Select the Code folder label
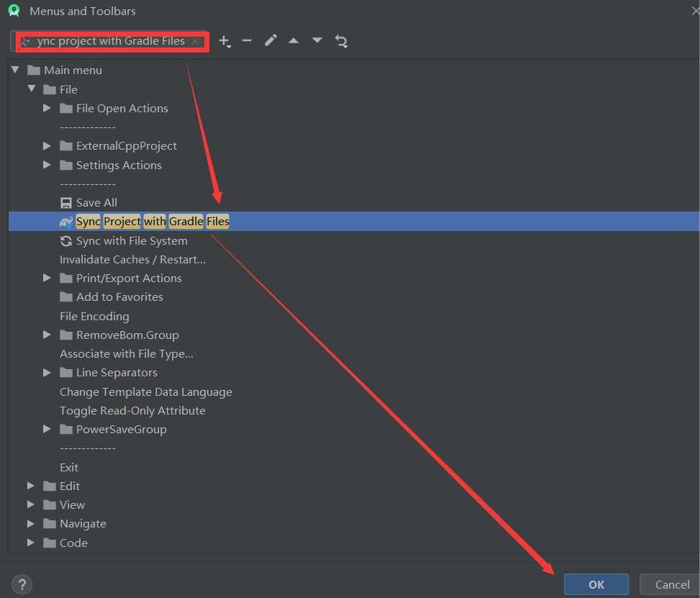Viewport: 700px width, 598px height. pyautogui.click(x=73, y=543)
